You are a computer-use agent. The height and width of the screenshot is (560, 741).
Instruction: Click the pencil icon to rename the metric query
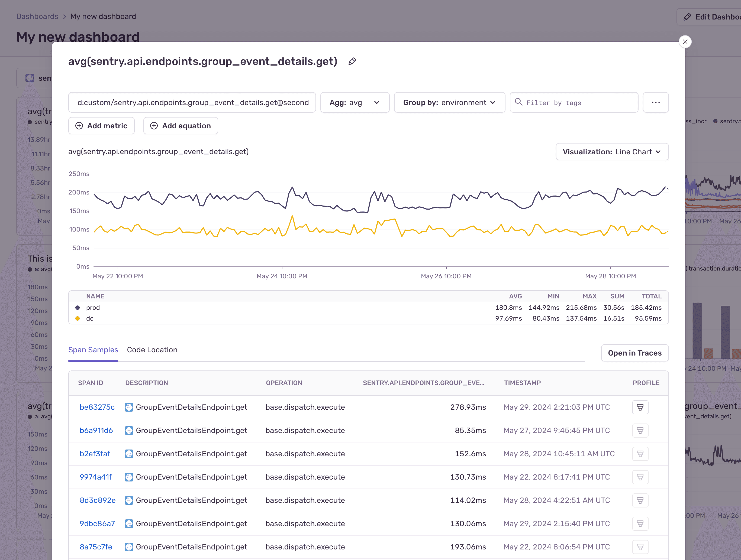click(x=352, y=61)
